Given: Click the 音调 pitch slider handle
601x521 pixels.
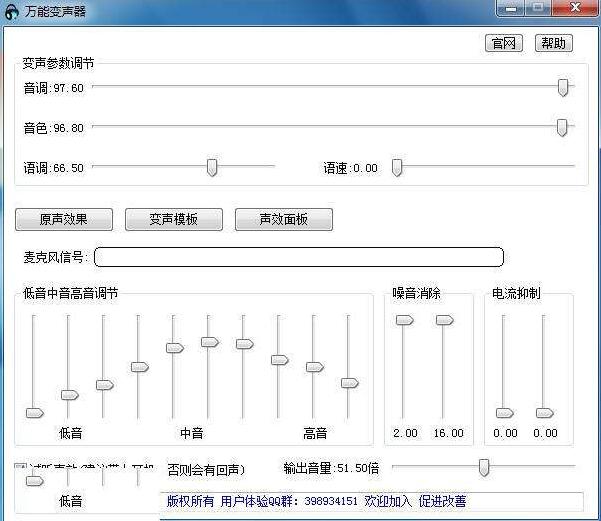Looking at the screenshot, I should 563,87.
